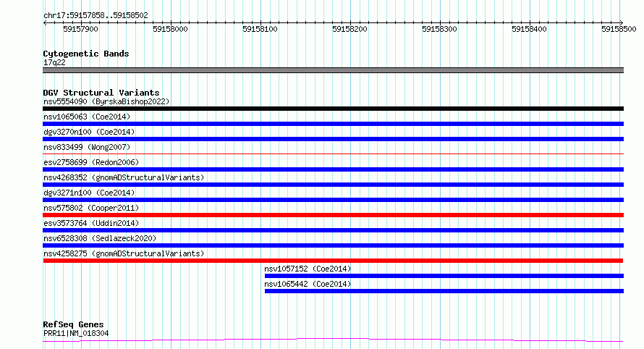Click the esv3573764 blue bar
The height and width of the screenshot is (349, 644).
(x=333, y=230)
